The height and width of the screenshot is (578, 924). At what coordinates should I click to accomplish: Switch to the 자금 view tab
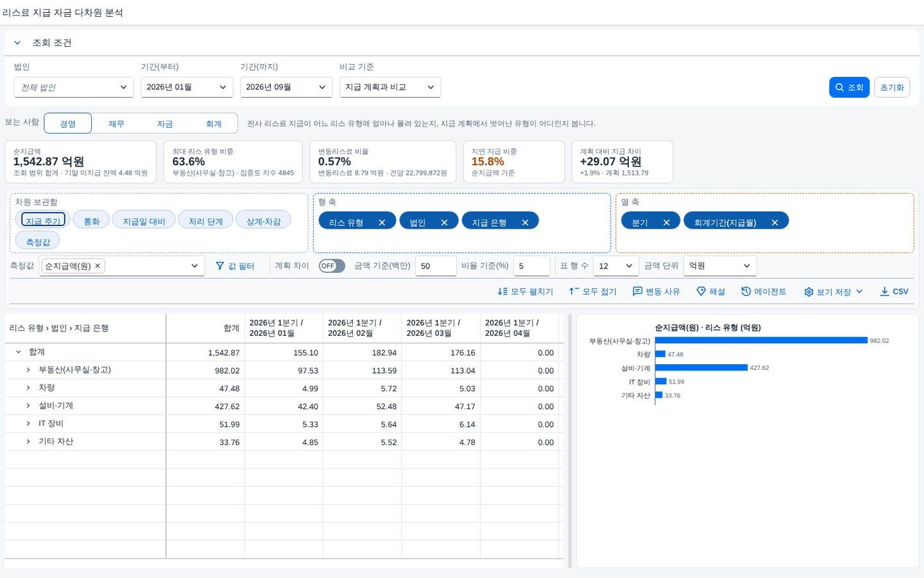point(165,123)
